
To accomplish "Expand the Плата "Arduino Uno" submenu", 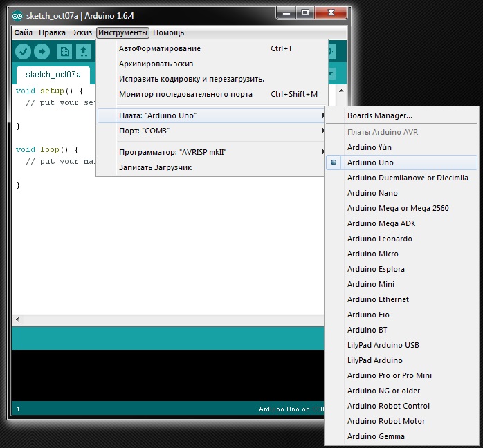I will tap(211, 115).
